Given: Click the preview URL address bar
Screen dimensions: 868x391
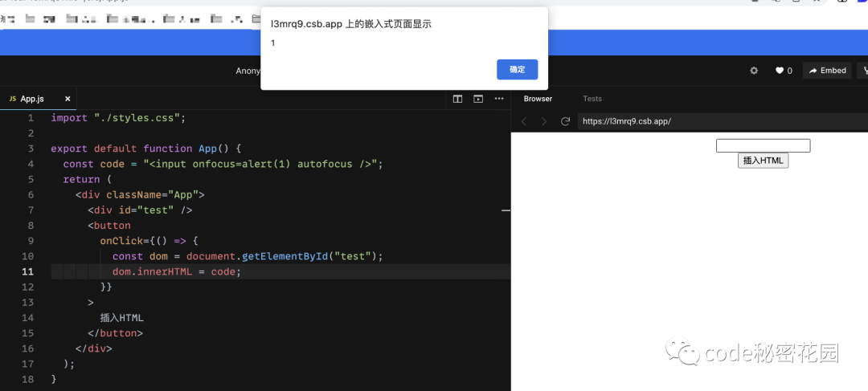Looking at the screenshot, I should click(719, 121).
